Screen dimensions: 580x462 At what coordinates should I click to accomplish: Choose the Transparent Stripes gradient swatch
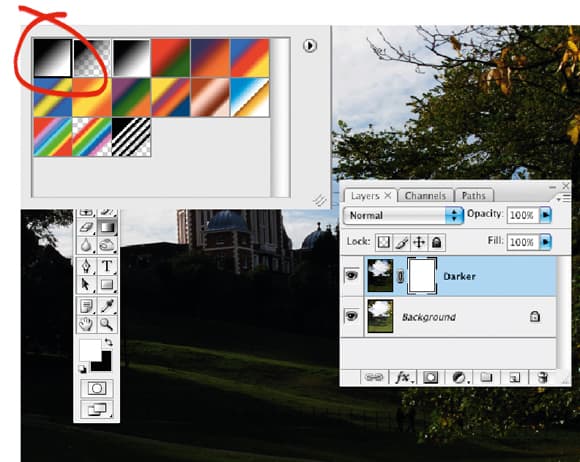tap(131, 137)
